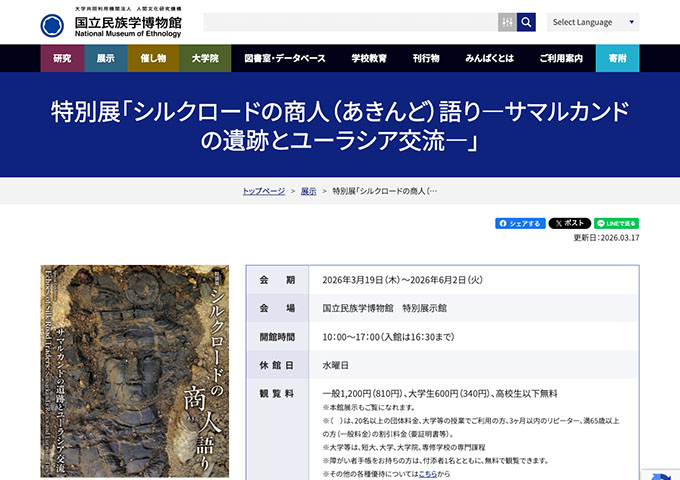Click the search magnifier button
680x480 pixels.
(x=526, y=22)
